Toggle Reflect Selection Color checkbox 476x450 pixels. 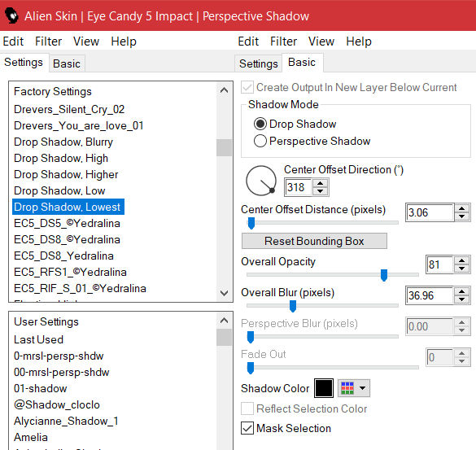(247, 408)
